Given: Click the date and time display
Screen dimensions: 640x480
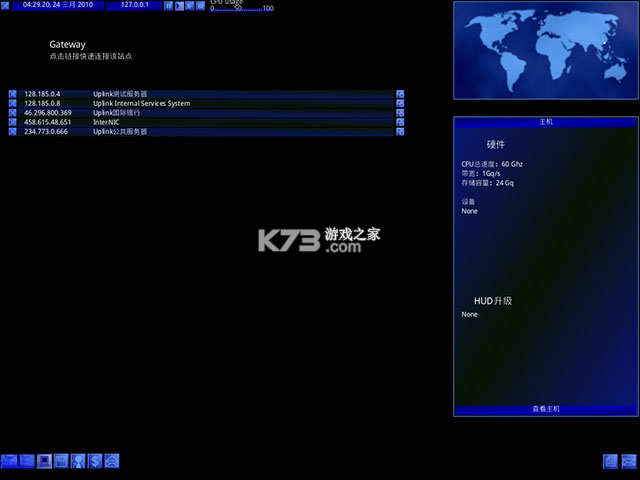Looking at the screenshot, I should click(58, 5).
